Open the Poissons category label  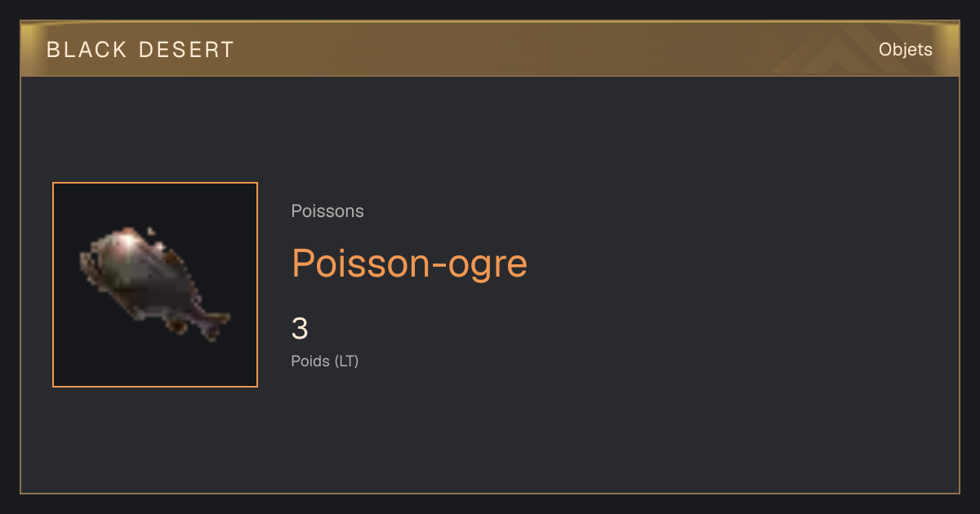(x=327, y=211)
